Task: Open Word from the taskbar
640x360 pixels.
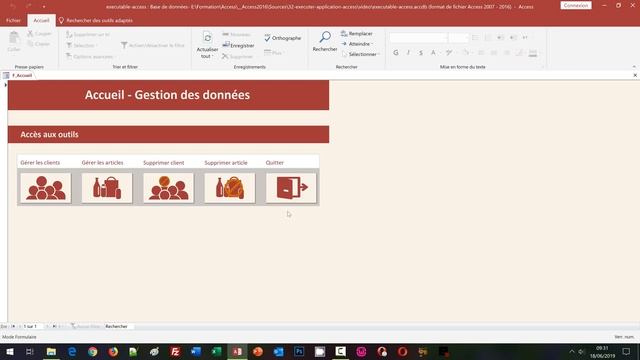Action: (x=196, y=351)
